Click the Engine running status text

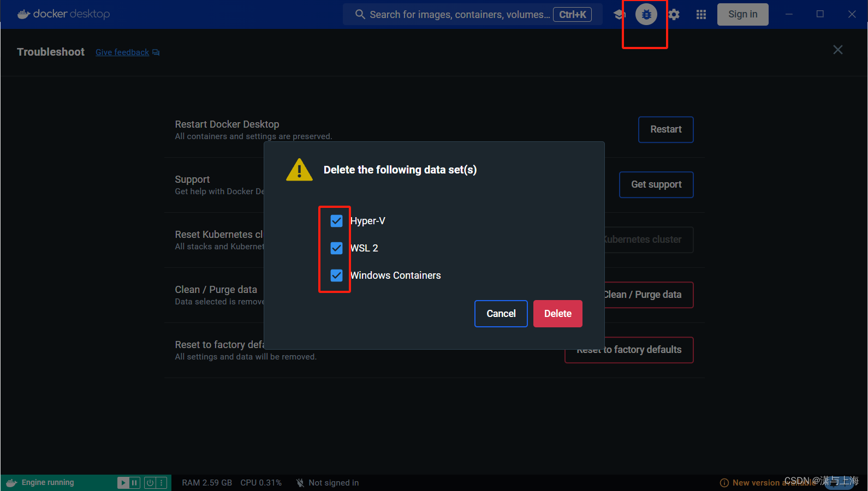click(47, 483)
